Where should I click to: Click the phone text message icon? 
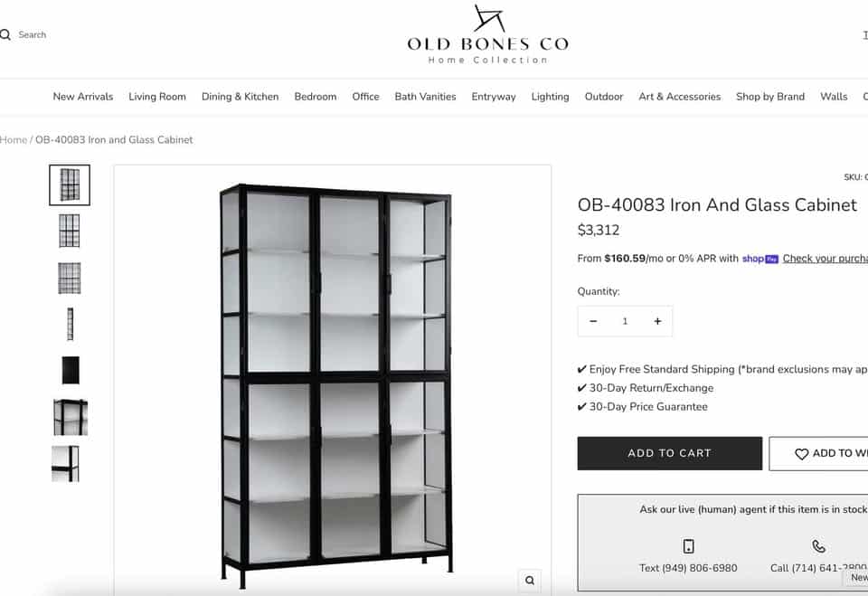688,546
